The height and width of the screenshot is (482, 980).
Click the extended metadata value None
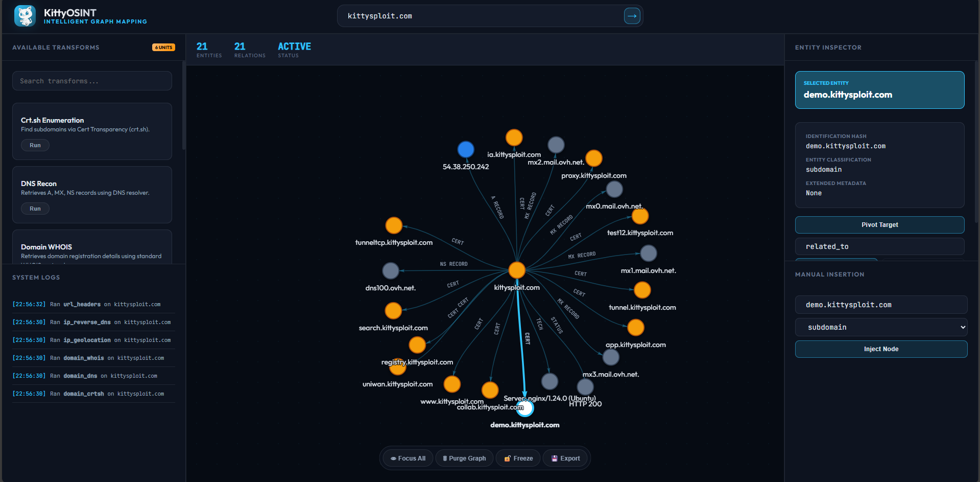(x=814, y=193)
